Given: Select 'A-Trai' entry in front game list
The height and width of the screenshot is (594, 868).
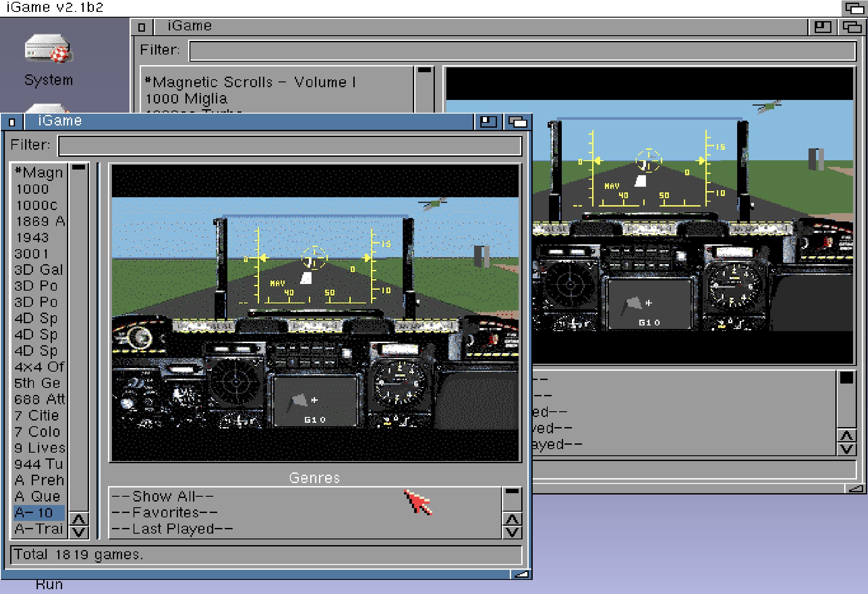Looking at the screenshot, I should click(x=39, y=529).
